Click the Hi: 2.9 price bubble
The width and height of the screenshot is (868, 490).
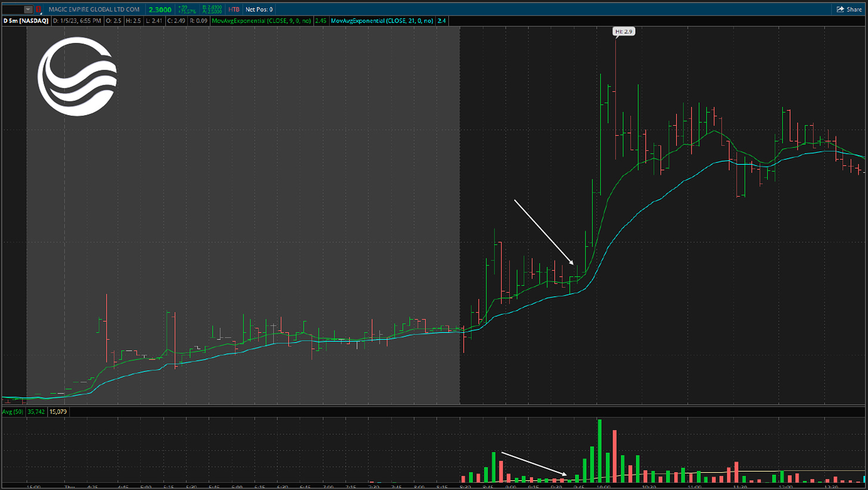(624, 30)
